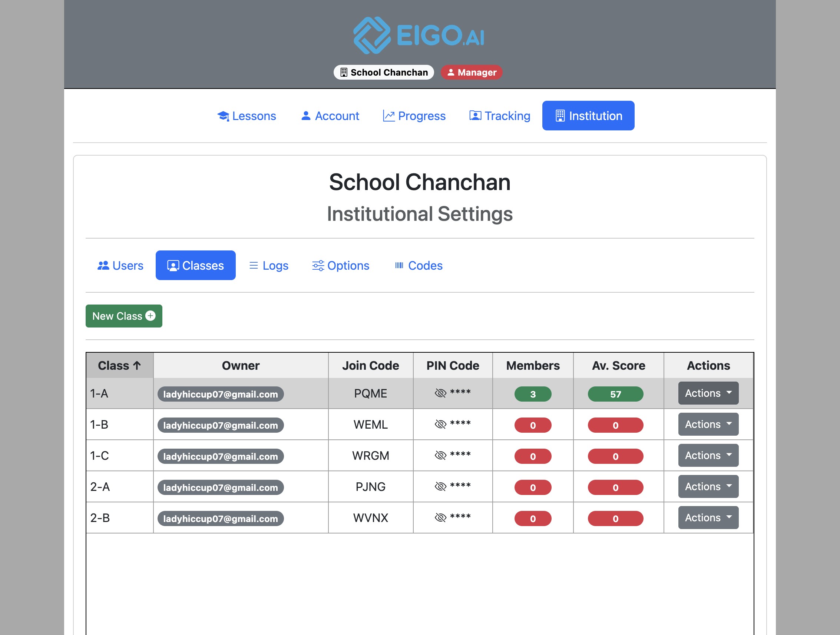Click join code WVNX
Viewport: 840px width, 635px height.
pyautogui.click(x=371, y=518)
